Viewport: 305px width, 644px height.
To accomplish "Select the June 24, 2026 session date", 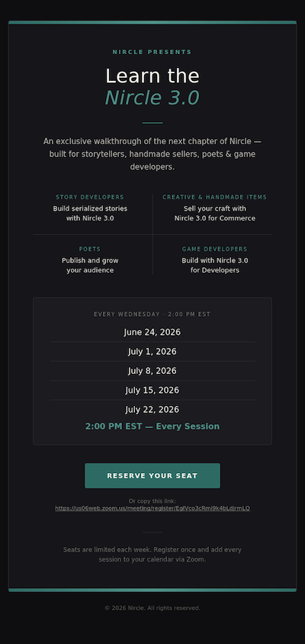I will click(152, 332).
